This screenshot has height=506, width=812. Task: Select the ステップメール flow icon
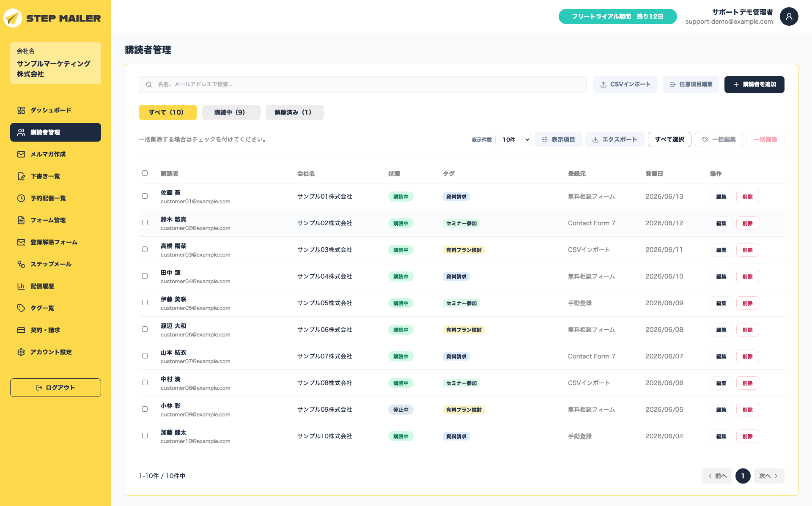(21, 264)
